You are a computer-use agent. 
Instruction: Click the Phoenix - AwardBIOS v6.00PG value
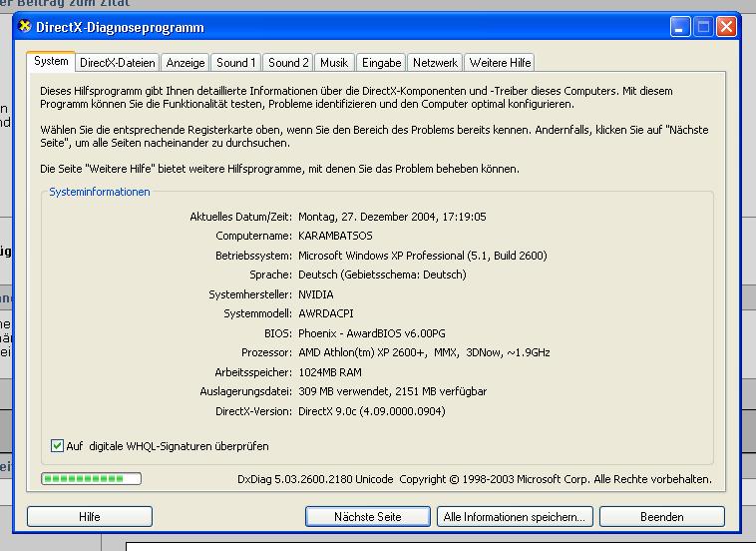point(372,333)
